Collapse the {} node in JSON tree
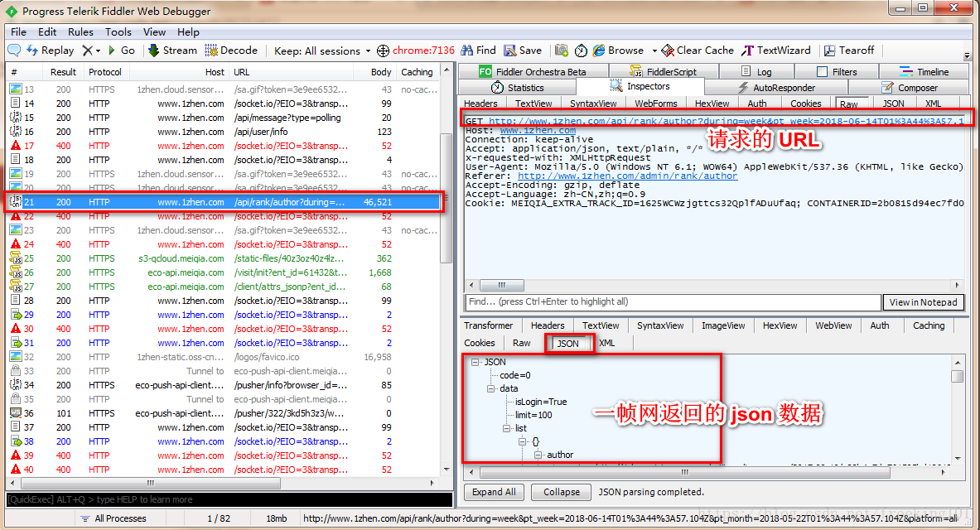This screenshot has height=530, width=980. 522,441
